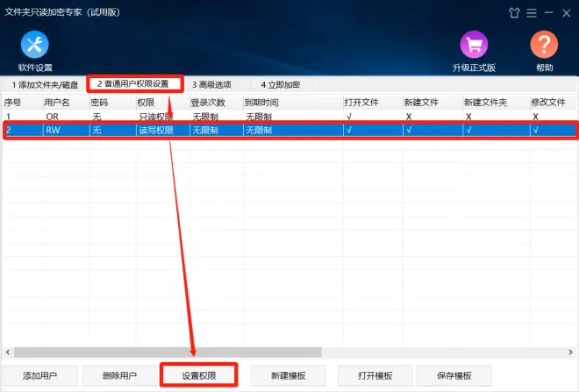The height and width of the screenshot is (392, 579).
Task: Click the 打开文件 column header
Action: coord(373,103)
